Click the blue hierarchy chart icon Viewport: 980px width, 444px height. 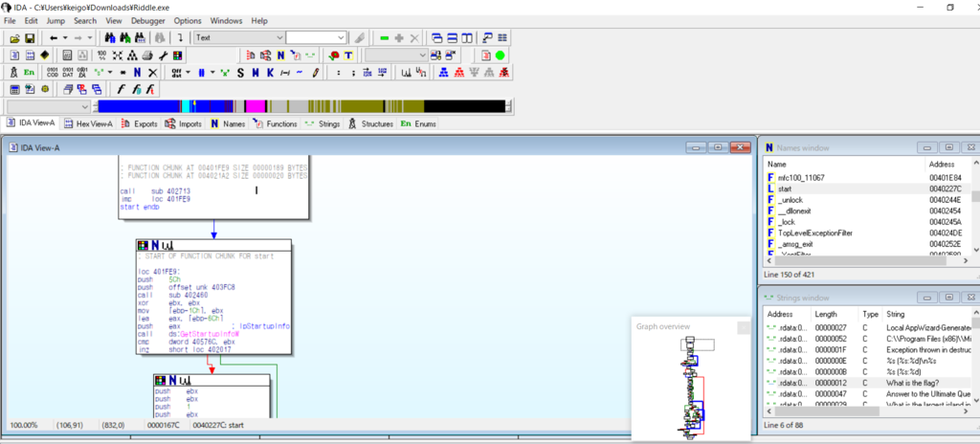[x=443, y=73]
